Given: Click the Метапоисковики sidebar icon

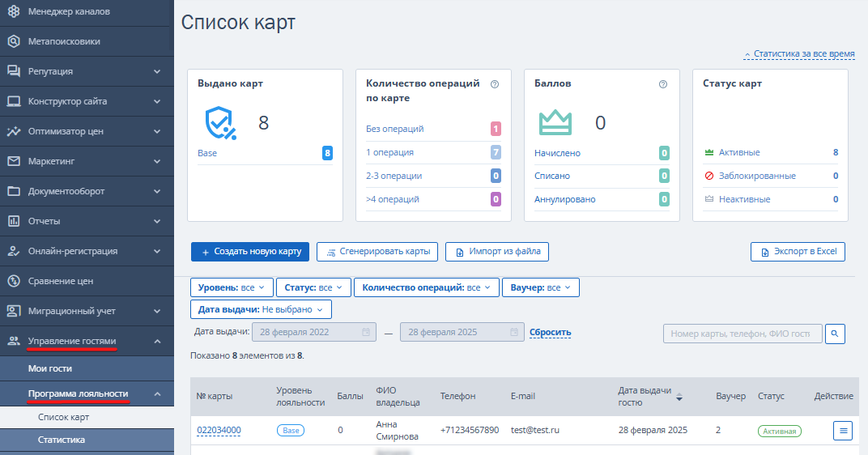Looking at the screenshot, I should [13, 41].
